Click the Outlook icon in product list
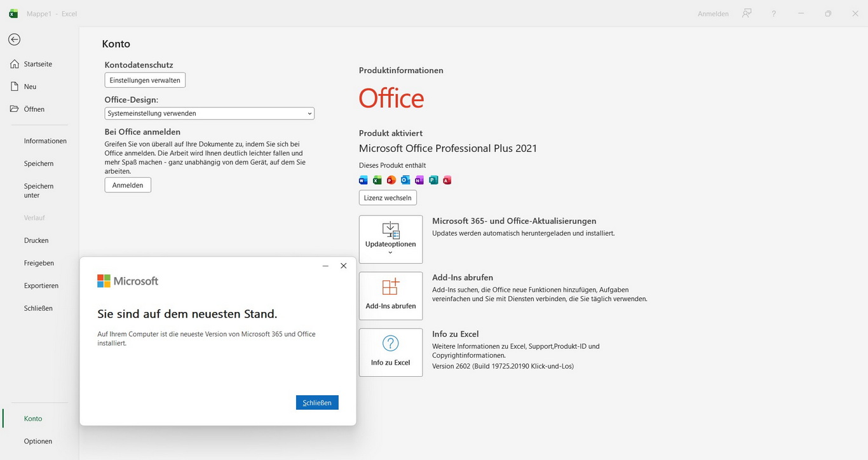 pos(405,180)
